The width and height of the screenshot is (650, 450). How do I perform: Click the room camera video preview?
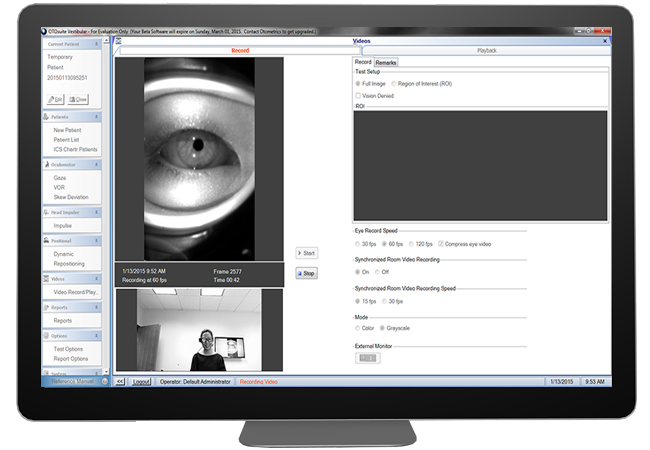[199, 332]
